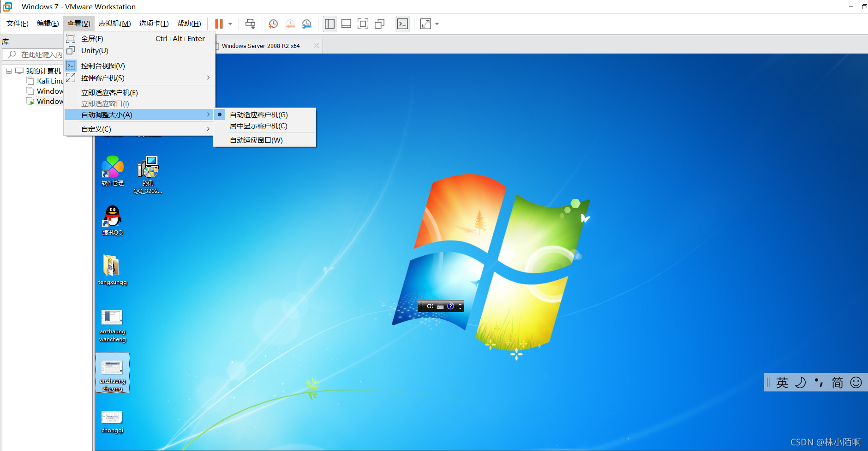Image resolution: width=868 pixels, height=451 pixels.
Task: Expand 拉伸客户机(S) submenu
Action: [140, 78]
